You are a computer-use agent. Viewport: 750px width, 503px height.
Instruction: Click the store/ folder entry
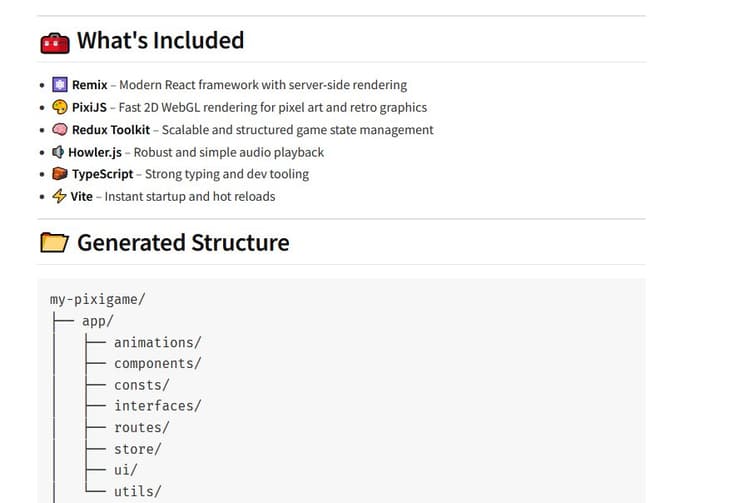coord(138,449)
